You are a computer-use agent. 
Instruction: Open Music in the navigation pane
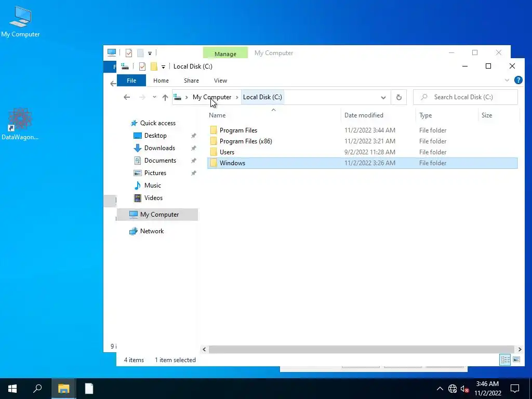click(148, 185)
